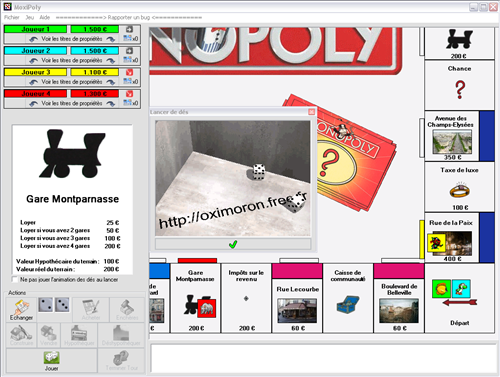500x377 pixels.
Task: Open the Aide menu
Action: [x=45, y=17]
